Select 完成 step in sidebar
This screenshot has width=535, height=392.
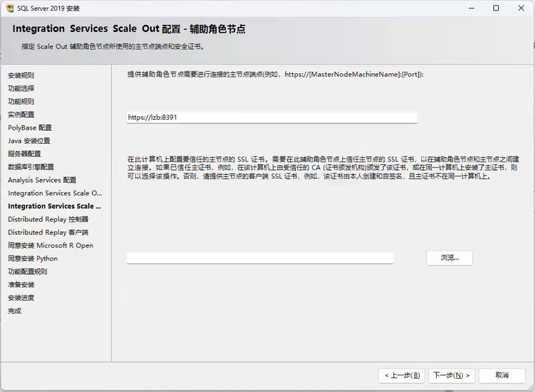click(15, 311)
